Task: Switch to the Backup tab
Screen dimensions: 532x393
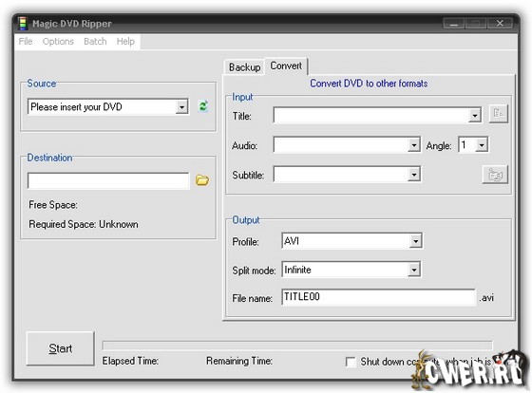Action: [x=245, y=67]
